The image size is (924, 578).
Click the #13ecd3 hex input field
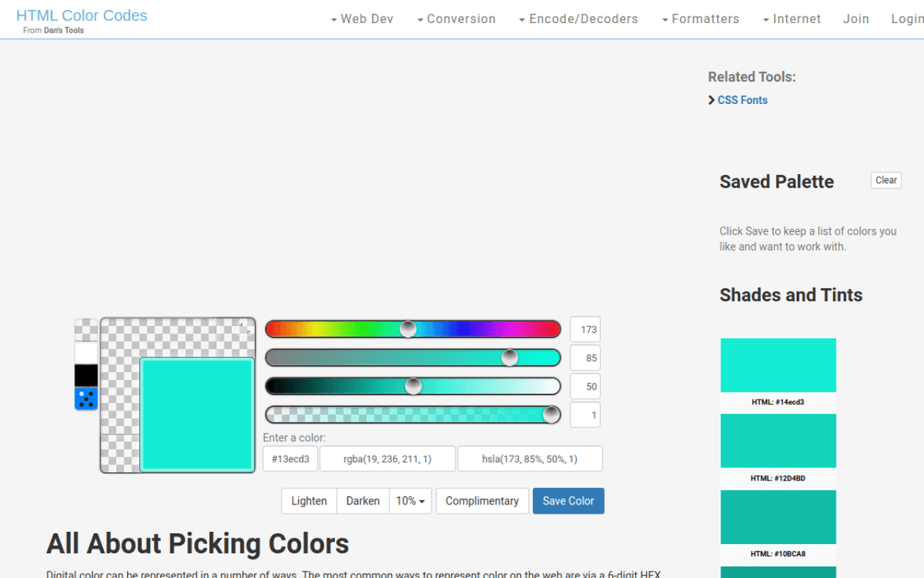[290, 458]
